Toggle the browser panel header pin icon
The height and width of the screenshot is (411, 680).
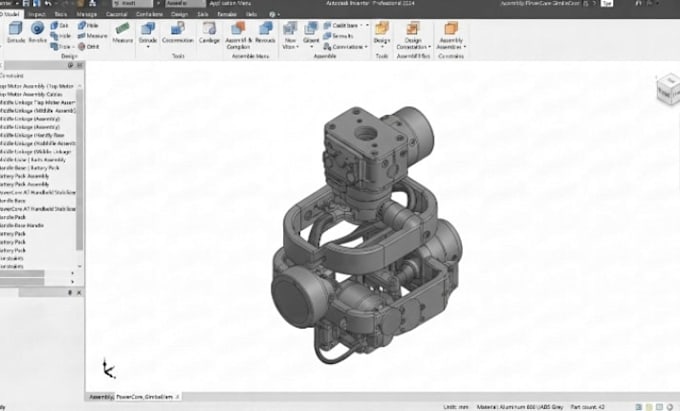pos(71,65)
